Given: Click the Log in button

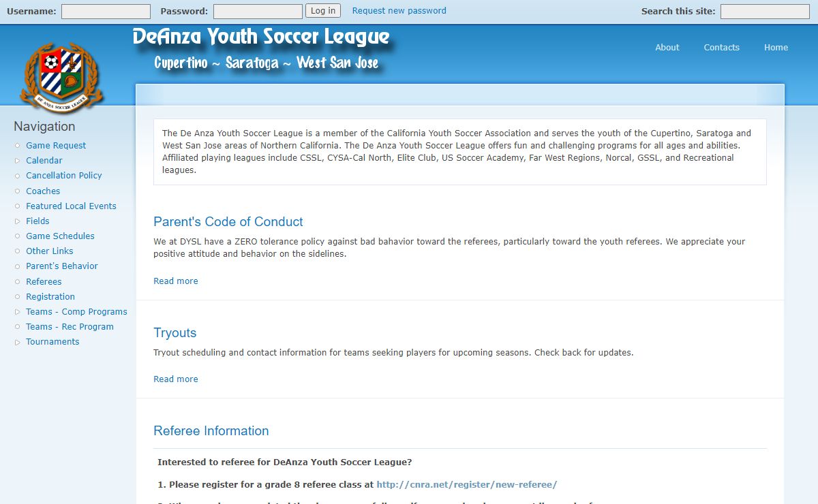Looking at the screenshot, I should [x=323, y=11].
